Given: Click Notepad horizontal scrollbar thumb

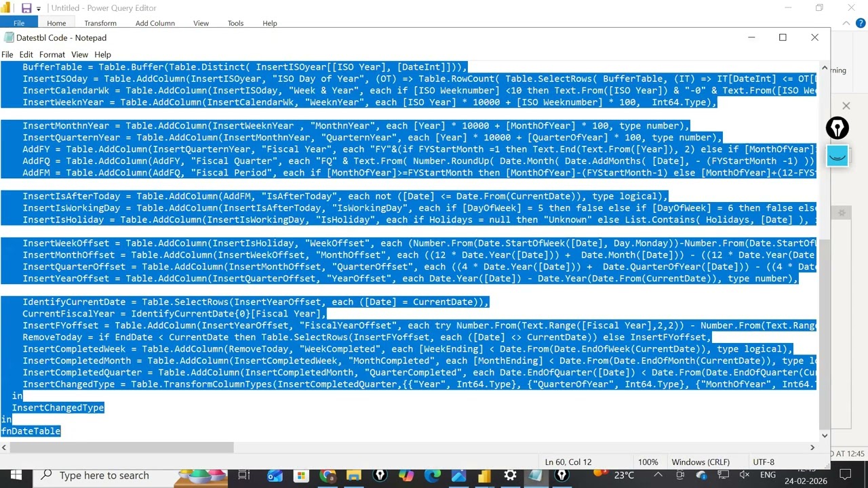Looking at the screenshot, I should click(x=122, y=447).
